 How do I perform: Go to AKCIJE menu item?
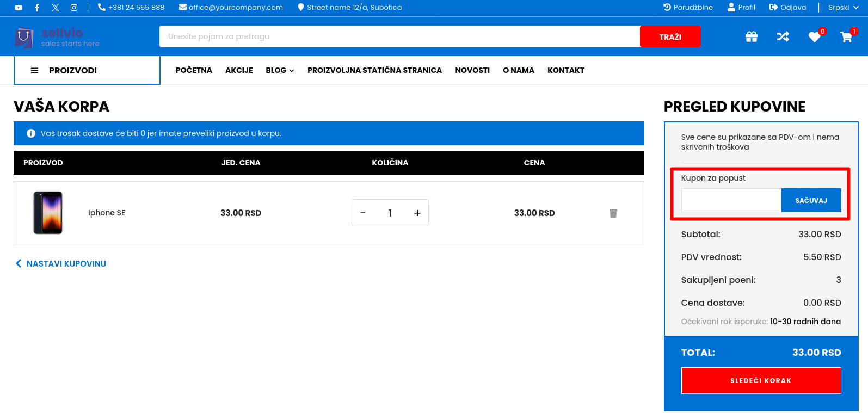coord(239,70)
